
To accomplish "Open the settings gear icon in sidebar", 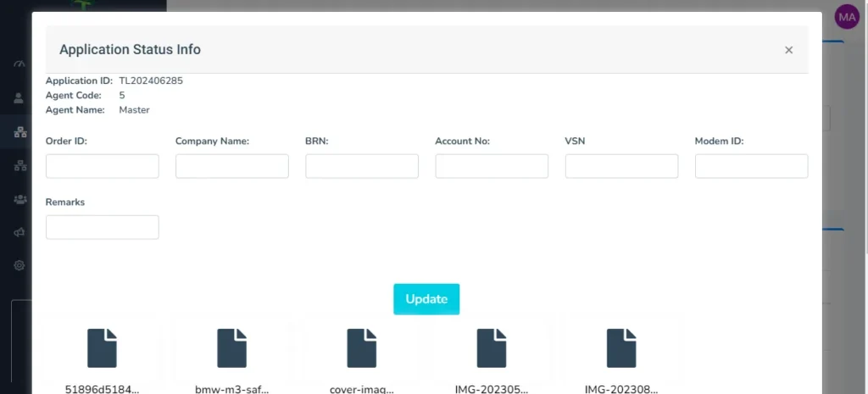I will pyautogui.click(x=19, y=265).
